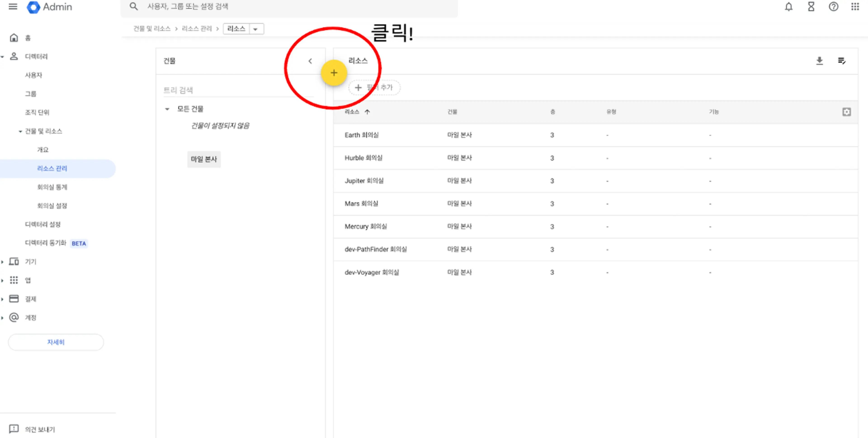
Task: Open the Earth 회의실 row
Action: pos(595,135)
